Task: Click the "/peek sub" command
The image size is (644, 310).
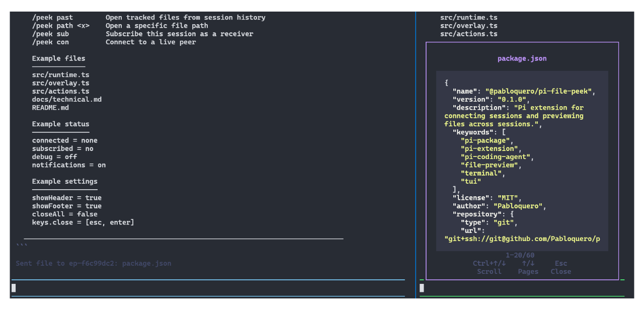Action: (50, 34)
